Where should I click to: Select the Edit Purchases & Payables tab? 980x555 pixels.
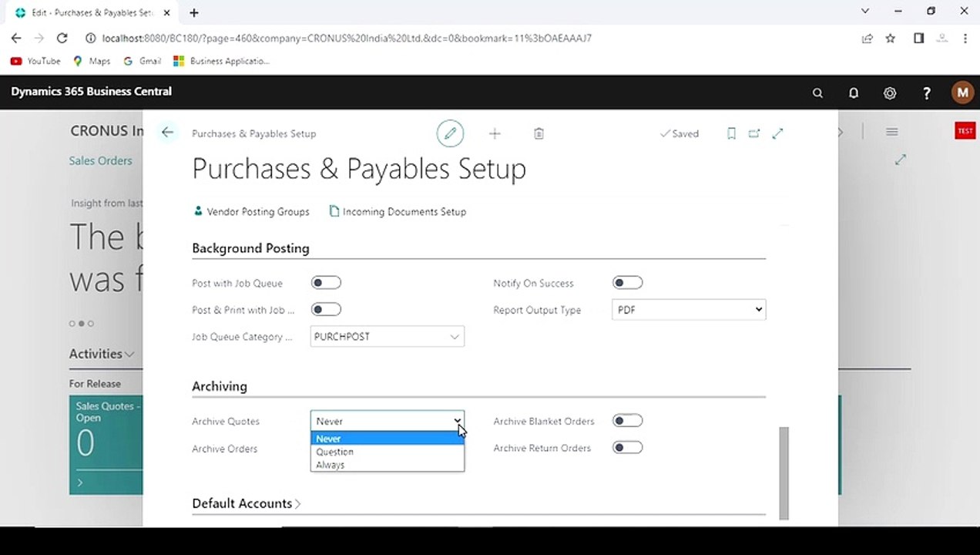click(x=91, y=12)
